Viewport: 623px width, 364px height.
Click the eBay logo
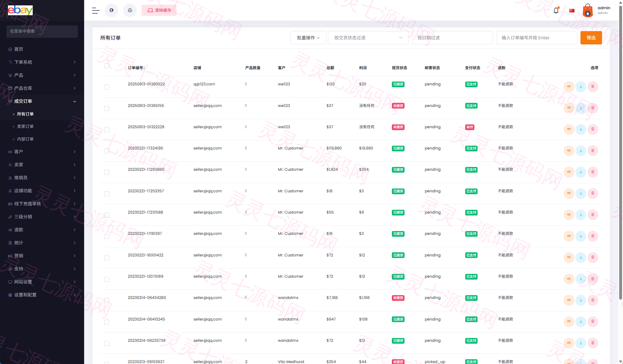click(20, 10)
